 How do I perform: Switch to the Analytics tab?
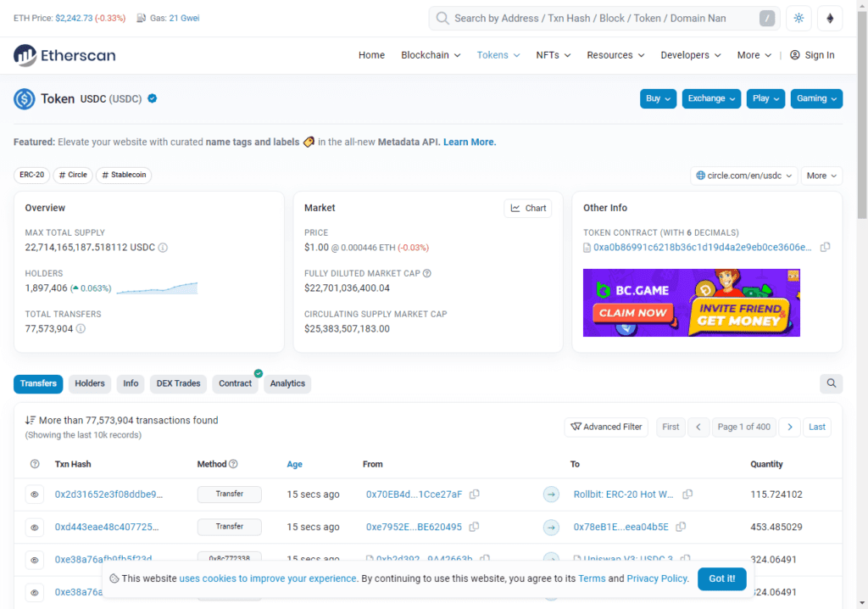click(287, 383)
